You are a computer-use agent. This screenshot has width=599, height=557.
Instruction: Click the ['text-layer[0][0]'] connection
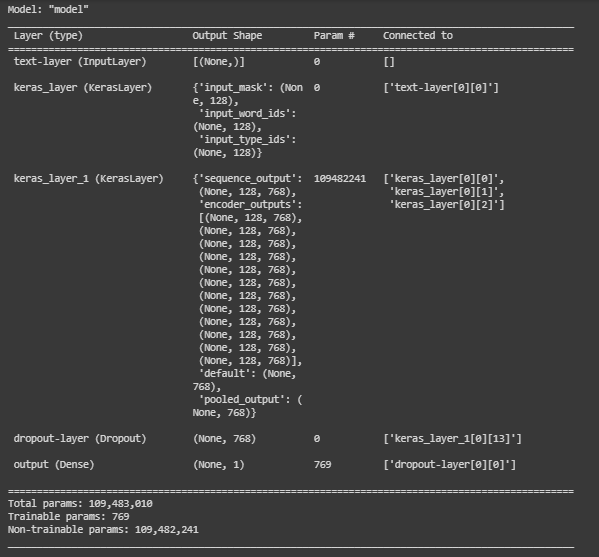[x=441, y=87]
